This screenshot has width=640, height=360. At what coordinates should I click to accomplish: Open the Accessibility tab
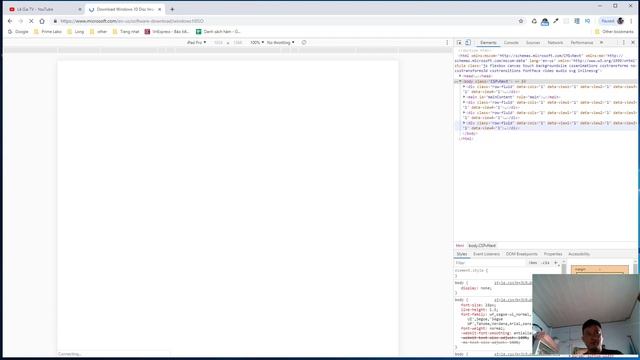click(579, 254)
